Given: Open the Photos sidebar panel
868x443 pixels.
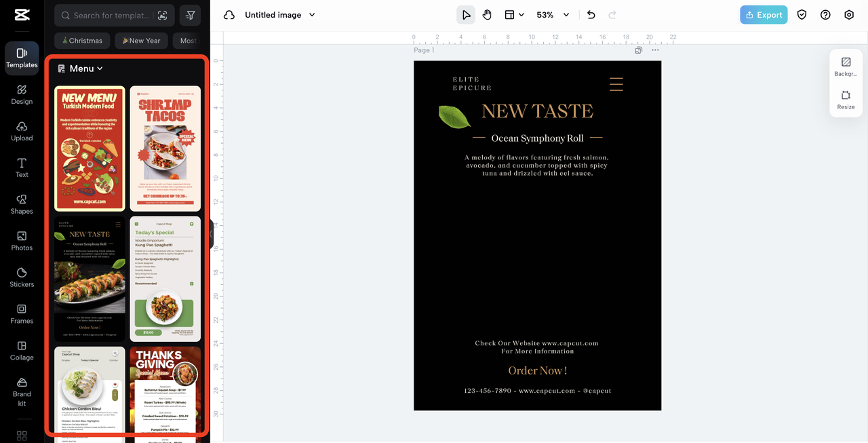Looking at the screenshot, I should [22, 242].
